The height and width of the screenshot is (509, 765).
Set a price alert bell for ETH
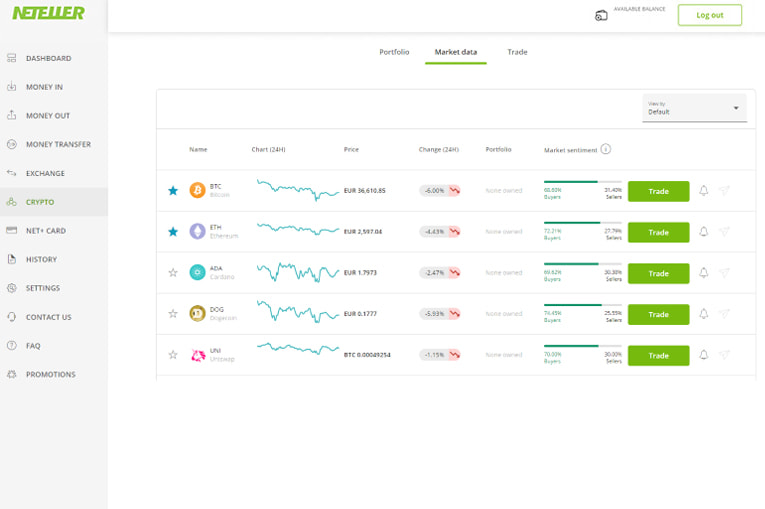pyautogui.click(x=704, y=232)
